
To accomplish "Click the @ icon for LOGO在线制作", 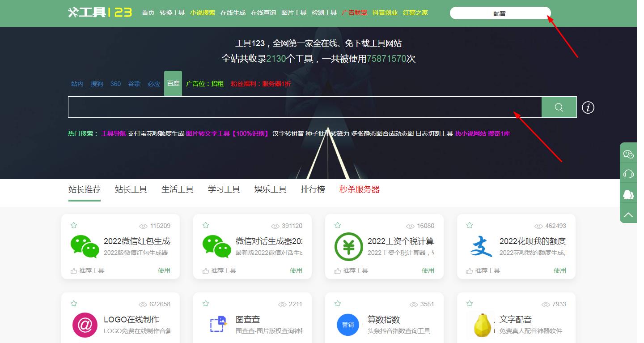I will point(84,324).
